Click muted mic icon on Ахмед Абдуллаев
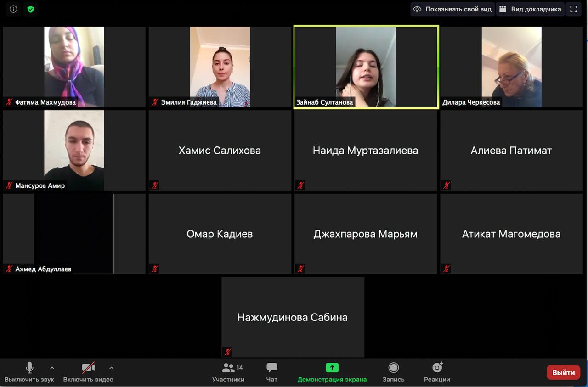Screen dimensions: 588x387 coord(9,269)
